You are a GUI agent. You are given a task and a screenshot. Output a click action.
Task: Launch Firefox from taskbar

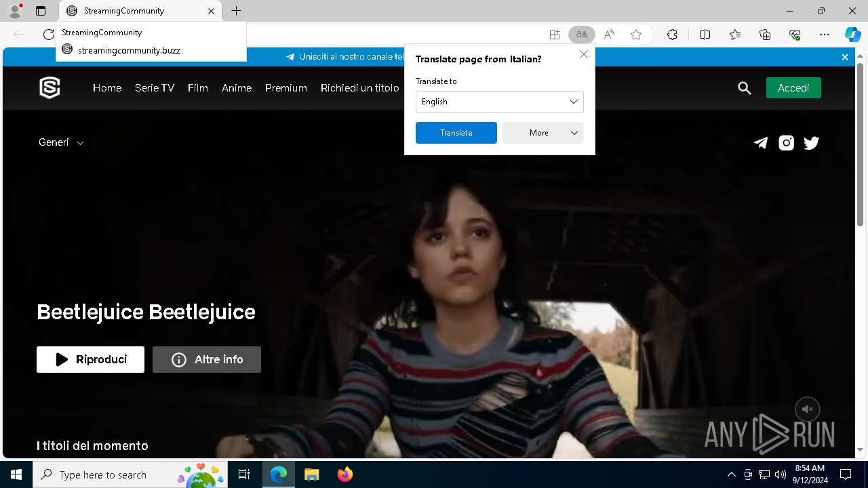[344, 474]
